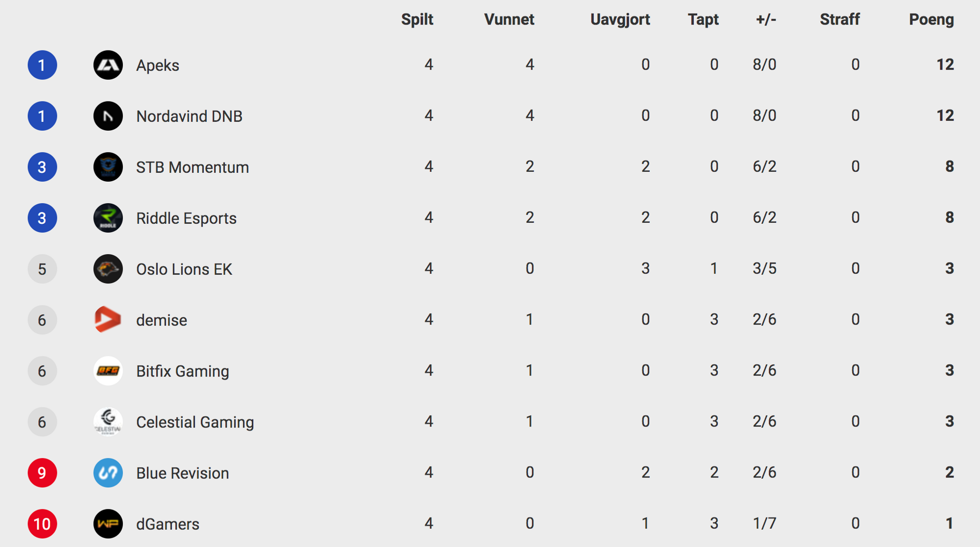The width and height of the screenshot is (980, 547).
Task: Open the red demise logo
Action: [x=108, y=320]
